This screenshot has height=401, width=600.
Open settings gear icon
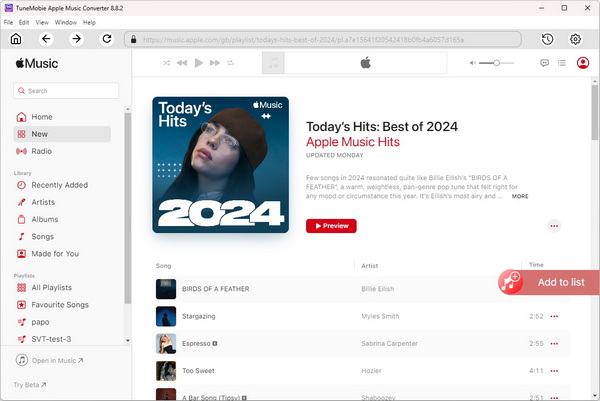click(x=575, y=39)
